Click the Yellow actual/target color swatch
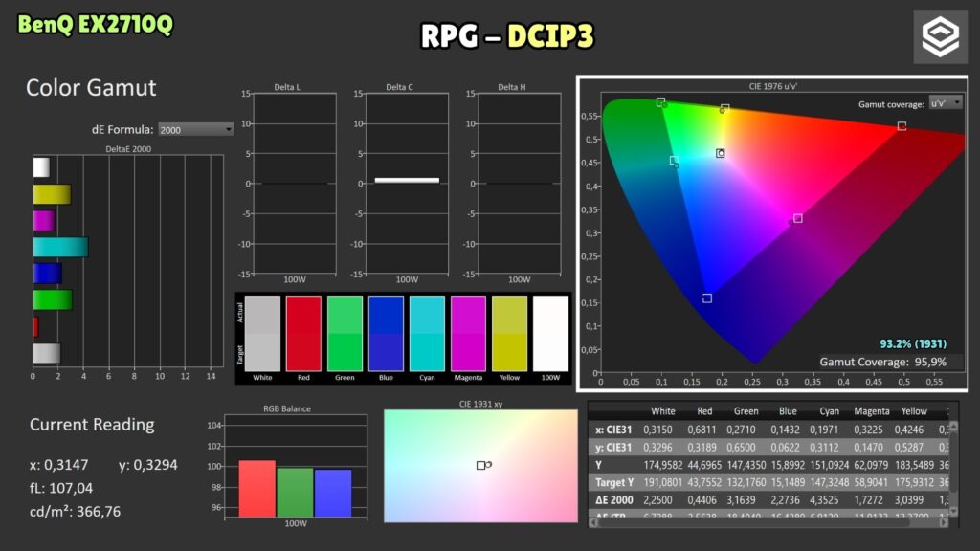Viewport: 980px width, 551px height. (x=509, y=334)
